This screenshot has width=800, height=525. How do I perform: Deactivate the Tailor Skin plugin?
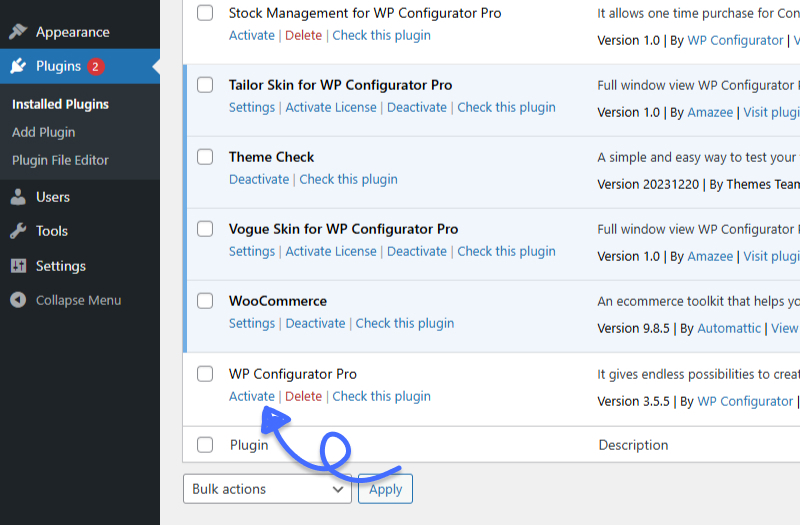click(x=416, y=107)
